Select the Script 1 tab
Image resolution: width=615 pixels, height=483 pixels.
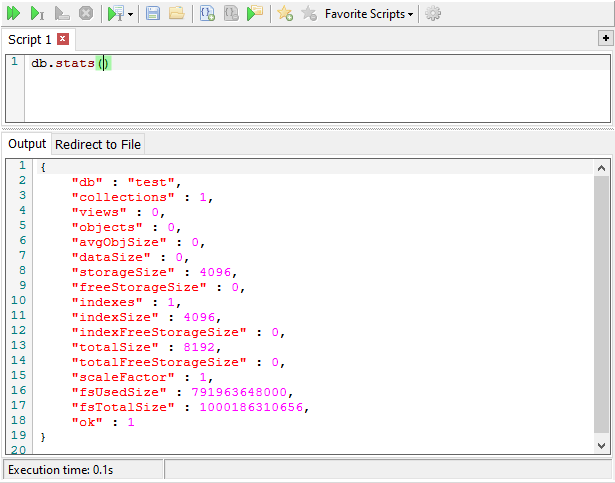(30, 39)
